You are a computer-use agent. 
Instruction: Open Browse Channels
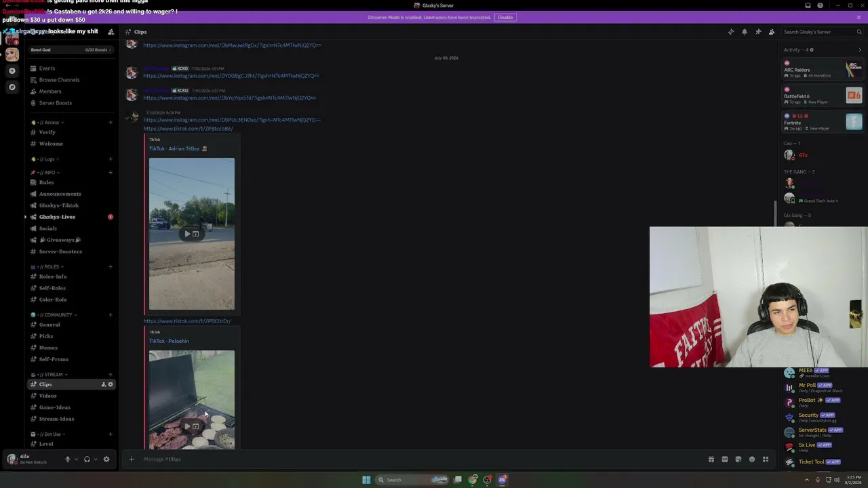(x=71, y=80)
